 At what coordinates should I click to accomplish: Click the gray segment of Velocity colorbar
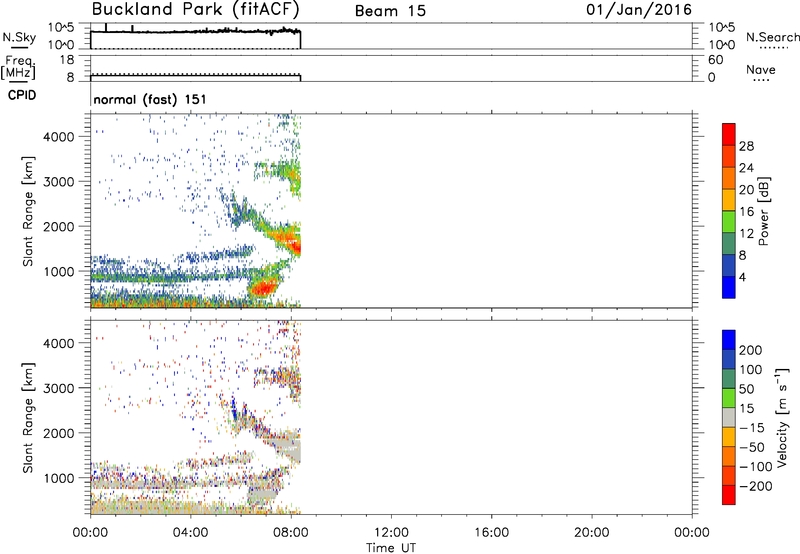click(729, 418)
